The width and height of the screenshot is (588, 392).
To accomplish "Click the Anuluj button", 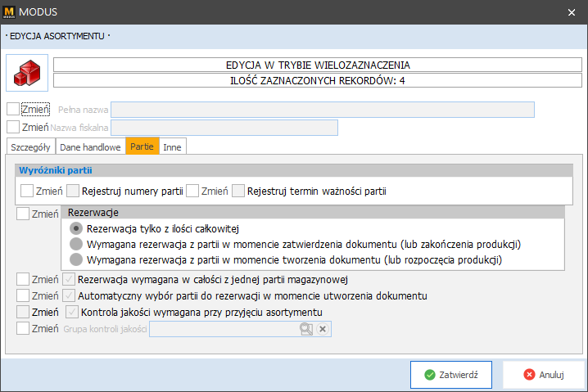I will point(544,375).
